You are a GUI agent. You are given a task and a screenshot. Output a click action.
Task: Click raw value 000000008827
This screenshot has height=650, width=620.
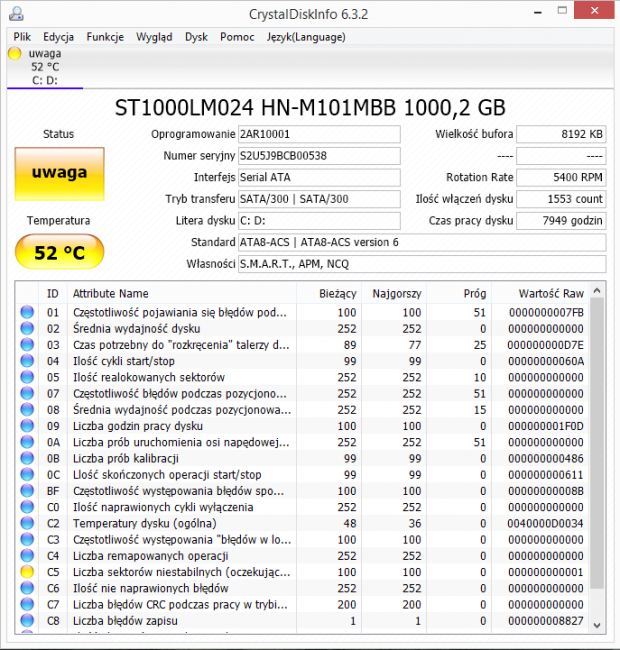click(546, 621)
